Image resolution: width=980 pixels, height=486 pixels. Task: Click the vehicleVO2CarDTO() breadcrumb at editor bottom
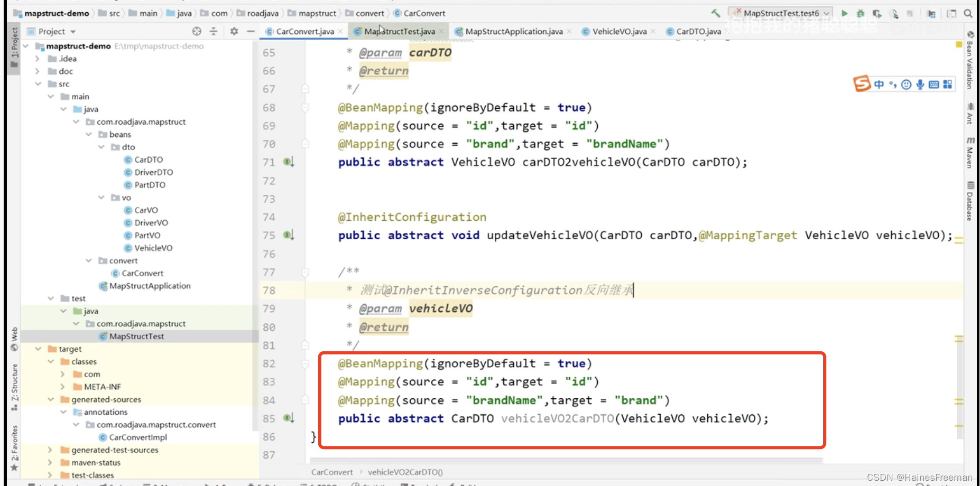[x=405, y=472]
